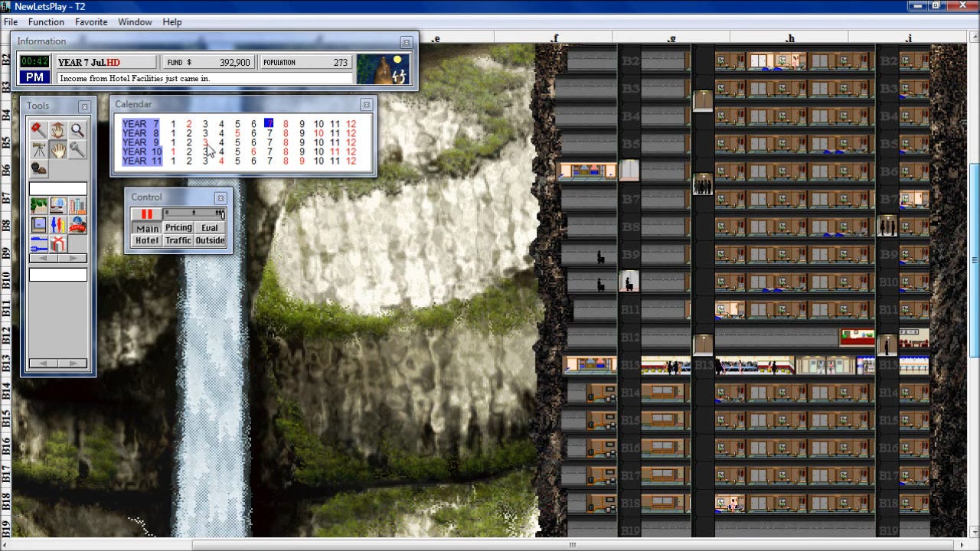Close the Tools panel
Viewport: 980px width, 551px height.
(84, 106)
